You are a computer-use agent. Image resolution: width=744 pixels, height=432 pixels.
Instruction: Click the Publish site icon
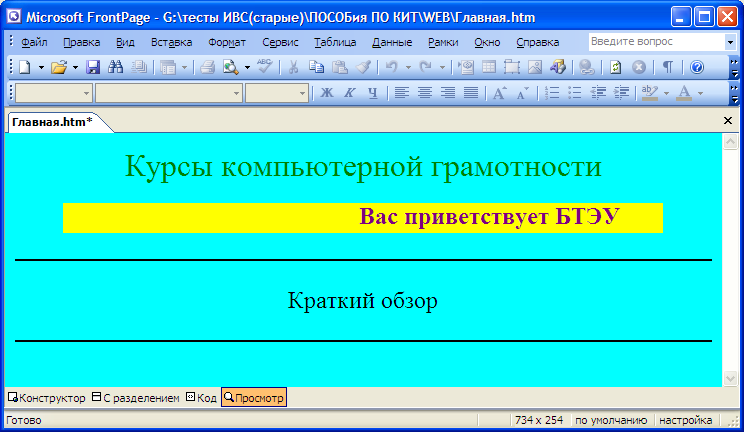139,67
